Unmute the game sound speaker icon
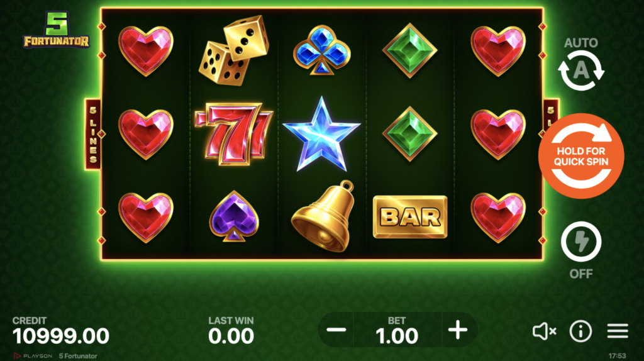Screen dimensions: 644x361 (x=544, y=331)
